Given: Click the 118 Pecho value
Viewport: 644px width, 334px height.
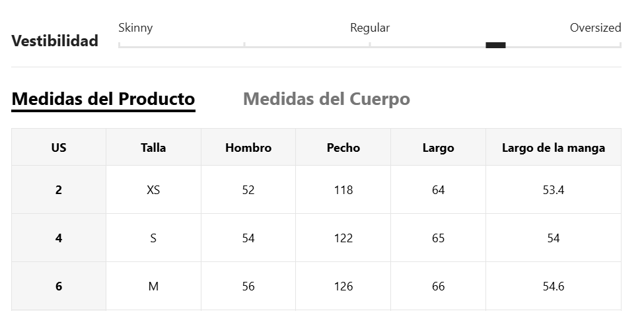Looking at the screenshot, I should pyautogui.click(x=343, y=190).
